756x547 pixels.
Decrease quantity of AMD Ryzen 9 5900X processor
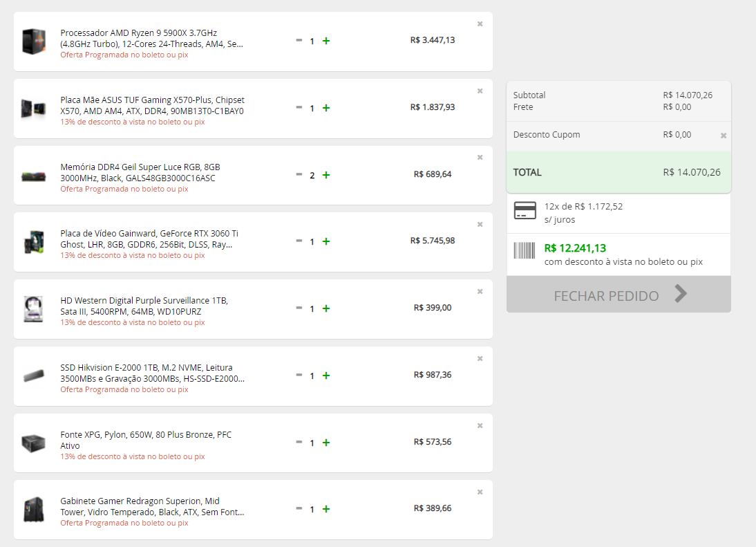(299, 41)
